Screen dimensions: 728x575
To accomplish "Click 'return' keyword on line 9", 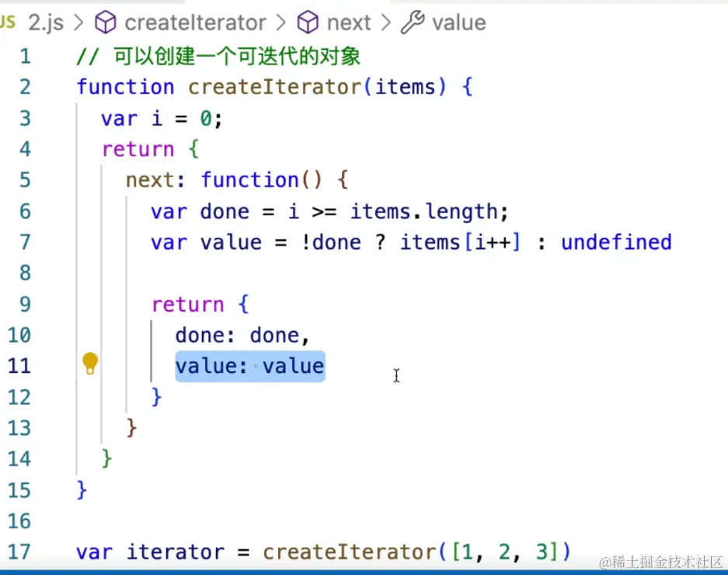I will click(x=188, y=305).
